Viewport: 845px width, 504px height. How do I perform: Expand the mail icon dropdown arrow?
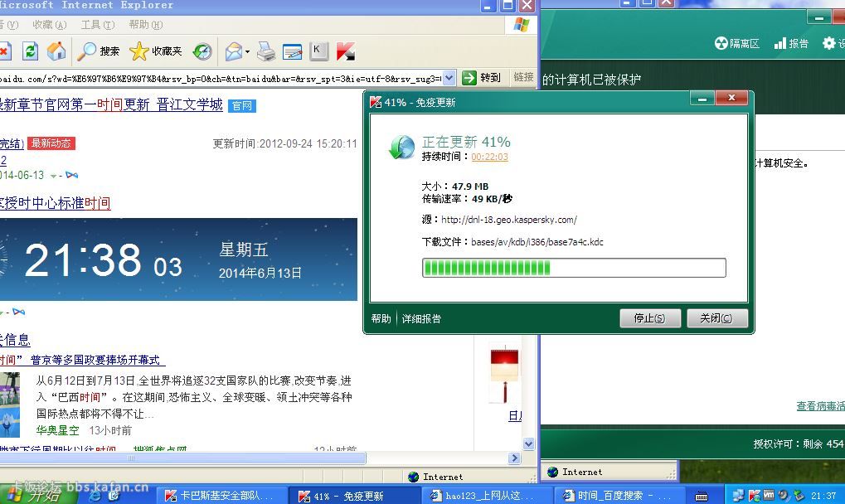[247, 52]
